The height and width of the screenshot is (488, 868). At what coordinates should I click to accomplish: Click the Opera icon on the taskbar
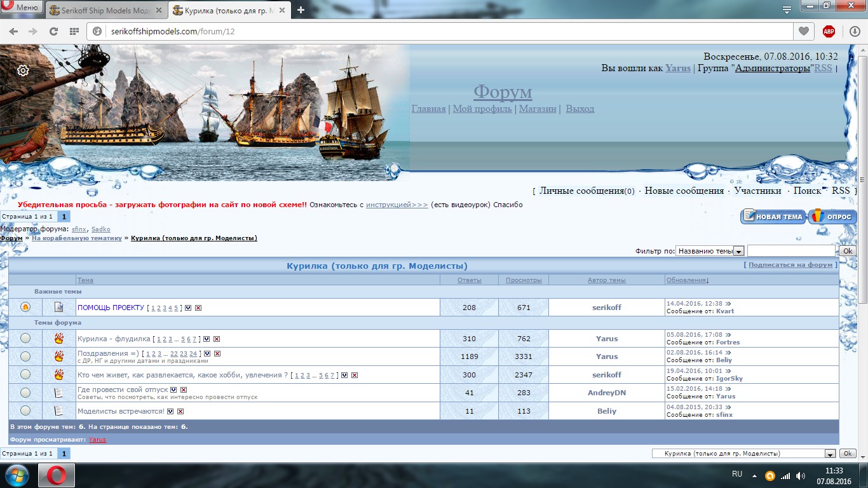point(57,475)
